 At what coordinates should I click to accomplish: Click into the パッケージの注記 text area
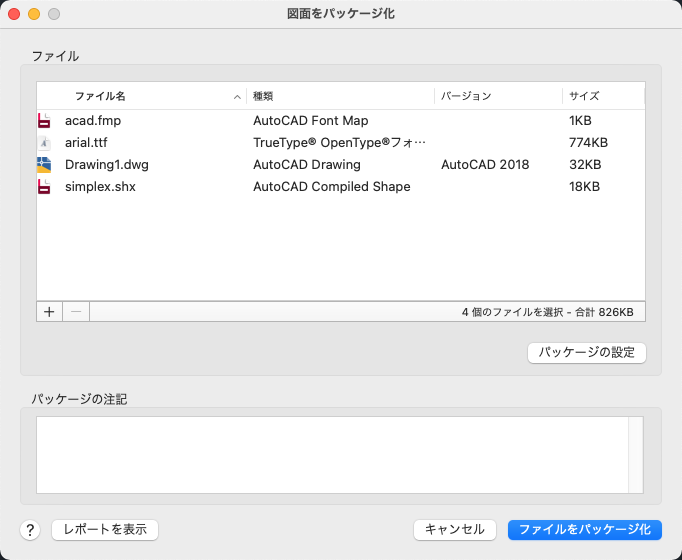point(332,455)
